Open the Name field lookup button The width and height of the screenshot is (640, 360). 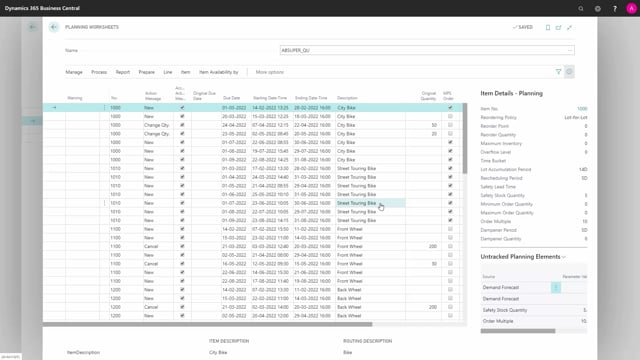(570, 50)
